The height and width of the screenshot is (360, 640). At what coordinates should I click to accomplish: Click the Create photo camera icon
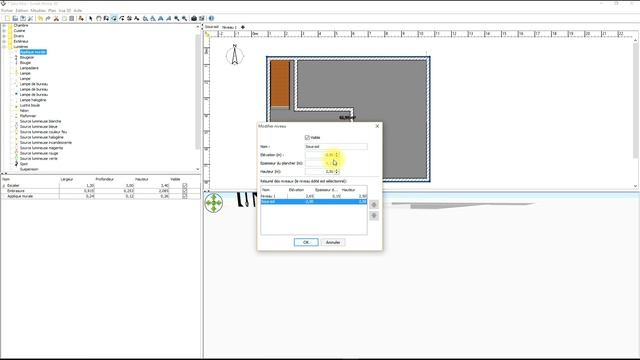pos(194,18)
